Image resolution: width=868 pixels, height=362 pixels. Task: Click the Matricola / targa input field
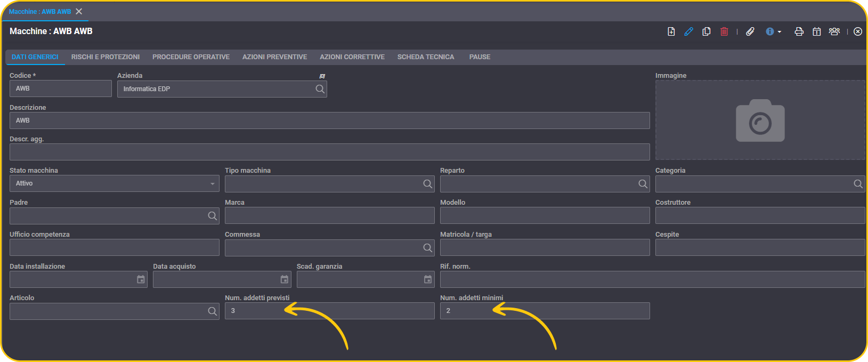(x=545, y=247)
